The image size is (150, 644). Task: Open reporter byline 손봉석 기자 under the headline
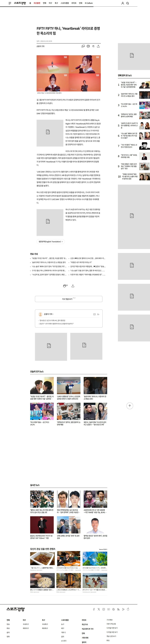(41, 46)
